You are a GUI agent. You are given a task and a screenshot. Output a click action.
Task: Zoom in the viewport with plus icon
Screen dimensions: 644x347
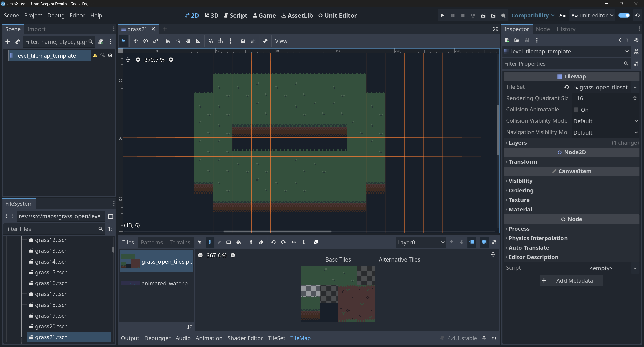click(x=171, y=60)
